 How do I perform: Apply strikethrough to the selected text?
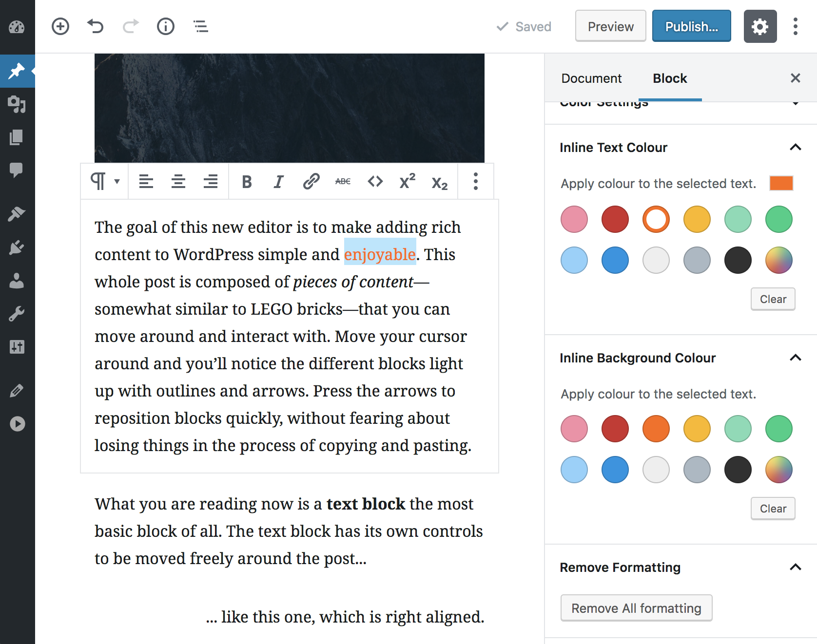[343, 182]
